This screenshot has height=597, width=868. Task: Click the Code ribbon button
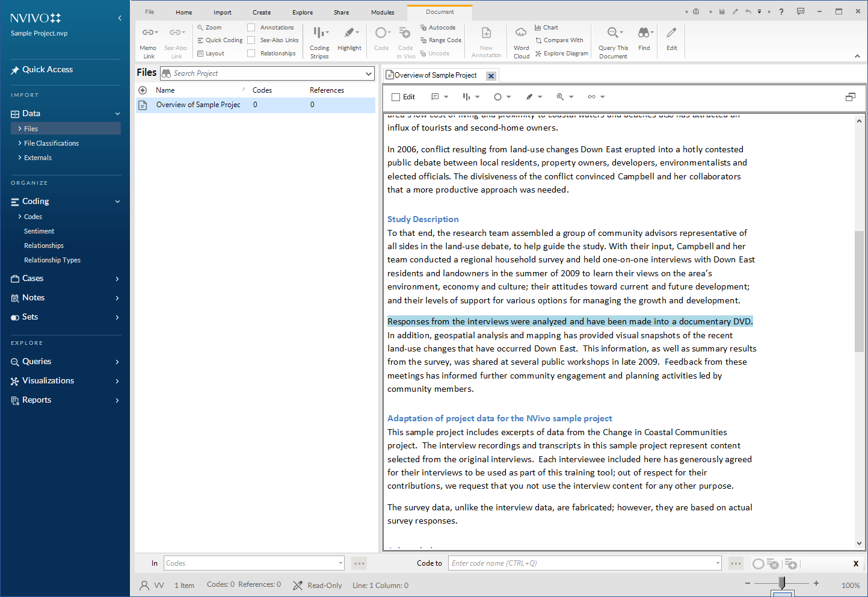coord(381,39)
